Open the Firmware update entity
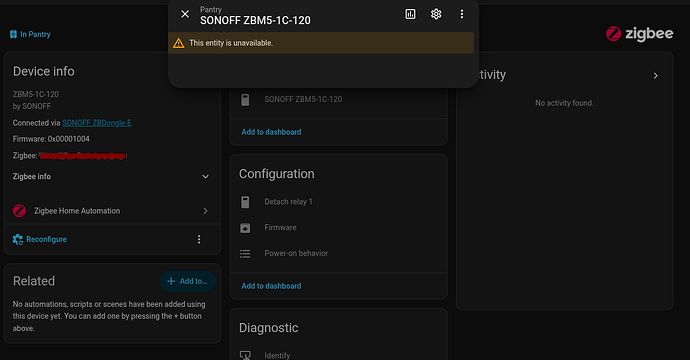Screen dimensions: 690x360 (x=338, y=228)
